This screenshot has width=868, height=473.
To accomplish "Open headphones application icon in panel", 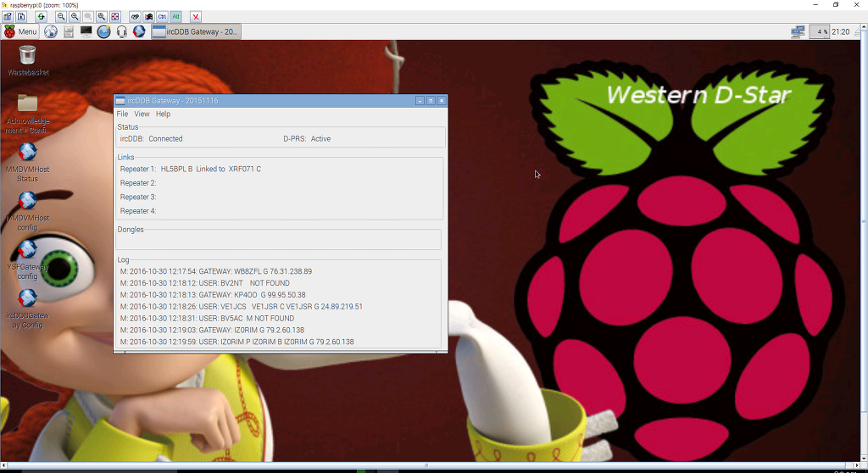I will pyautogui.click(x=121, y=31).
